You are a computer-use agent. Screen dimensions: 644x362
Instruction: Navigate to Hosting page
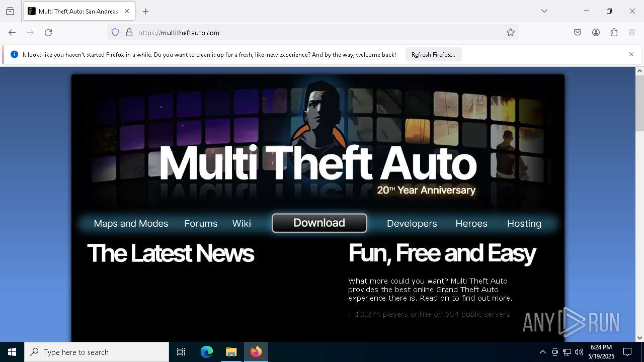524,224
